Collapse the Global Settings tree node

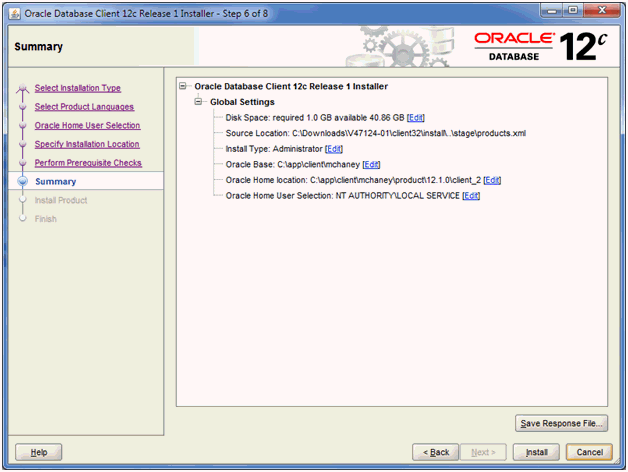pyautogui.click(x=198, y=102)
